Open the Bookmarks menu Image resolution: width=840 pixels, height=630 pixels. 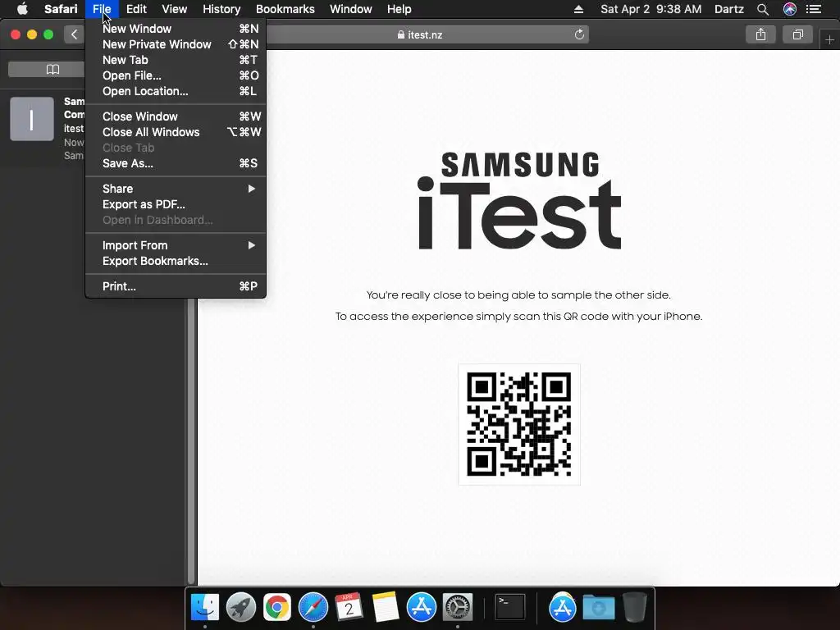coord(285,9)
